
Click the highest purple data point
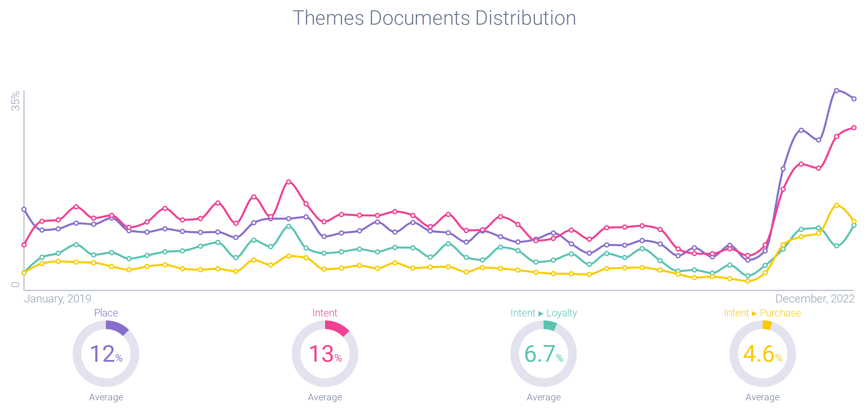(836, 91)
